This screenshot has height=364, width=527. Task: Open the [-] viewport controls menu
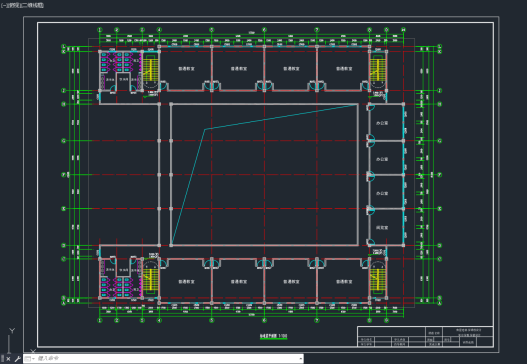pyautogui.click(x=3, y=5)
